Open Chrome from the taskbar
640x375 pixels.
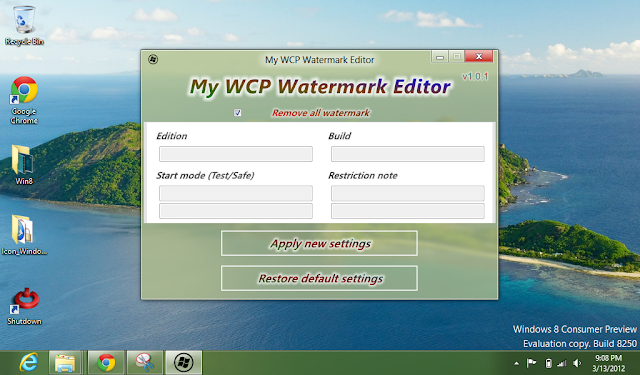[106, 362]
